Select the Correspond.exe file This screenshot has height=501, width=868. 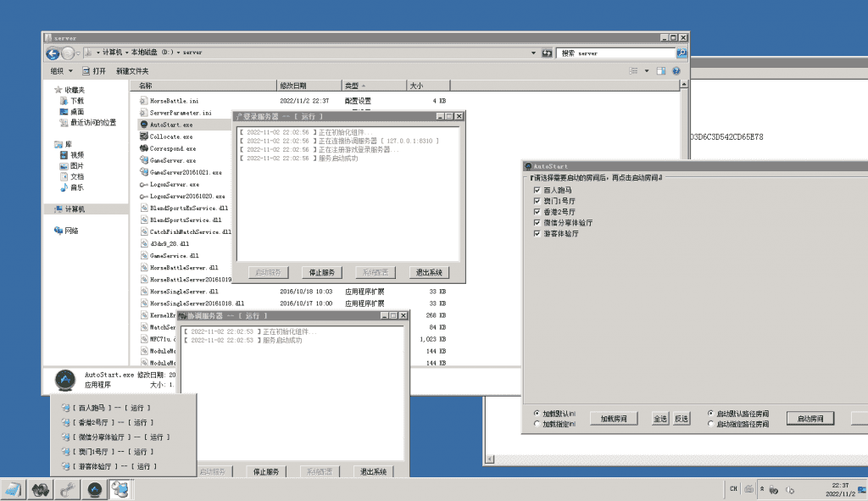tap(173, 148)
